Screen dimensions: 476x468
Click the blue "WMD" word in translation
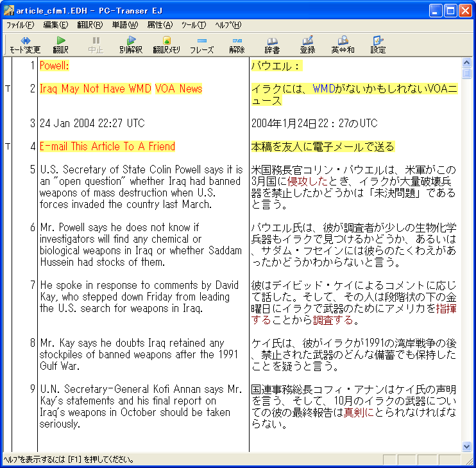pos(323,89)
